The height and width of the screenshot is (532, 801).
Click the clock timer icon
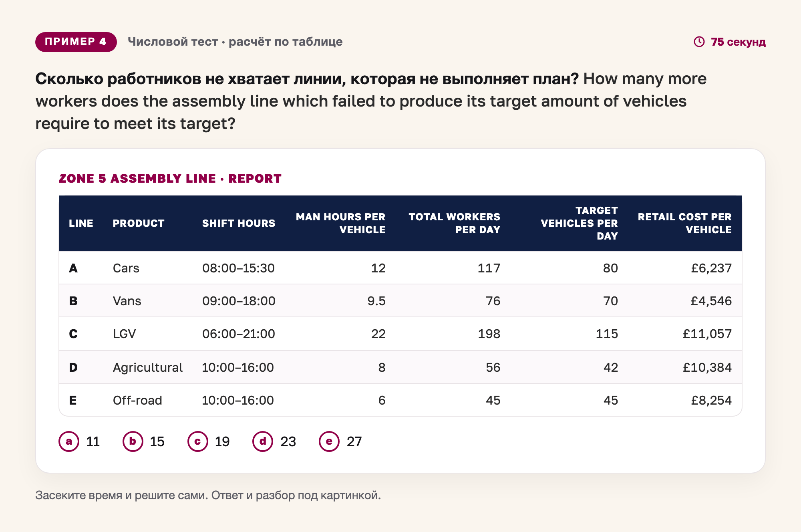699,42
